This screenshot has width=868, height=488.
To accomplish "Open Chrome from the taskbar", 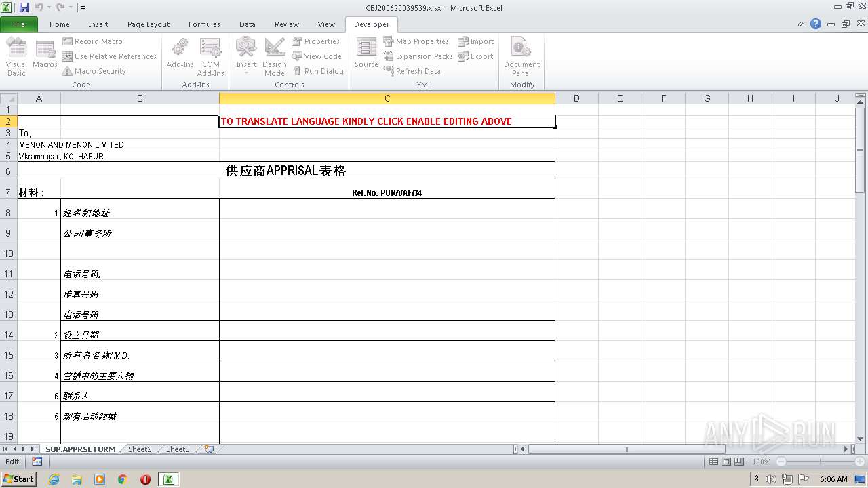I will [123, 479].
